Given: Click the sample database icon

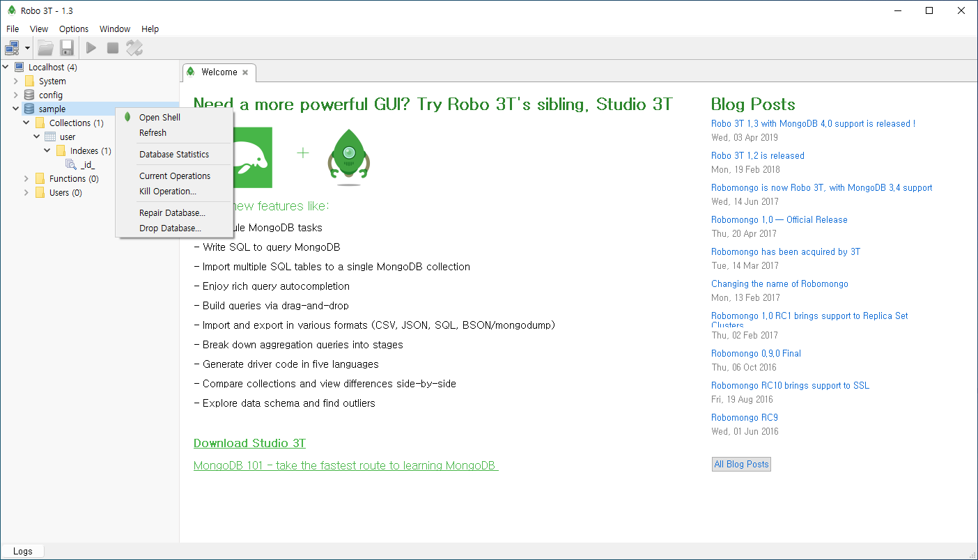Looking at the screenshot, I should (29, 109).
